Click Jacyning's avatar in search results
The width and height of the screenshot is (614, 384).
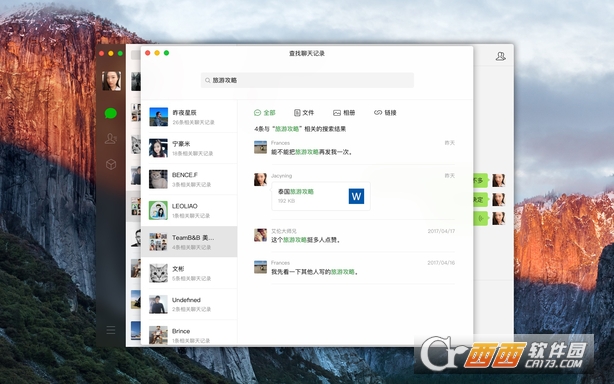point(260,179)
